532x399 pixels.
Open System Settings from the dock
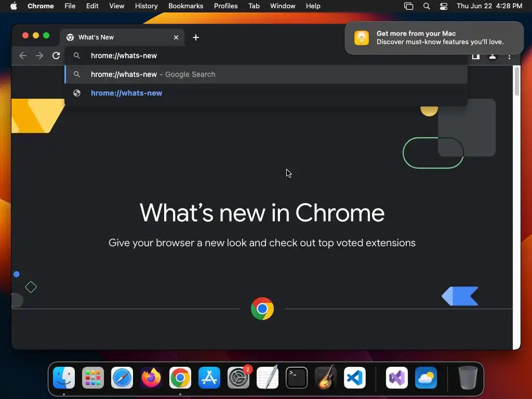[238, 377]
